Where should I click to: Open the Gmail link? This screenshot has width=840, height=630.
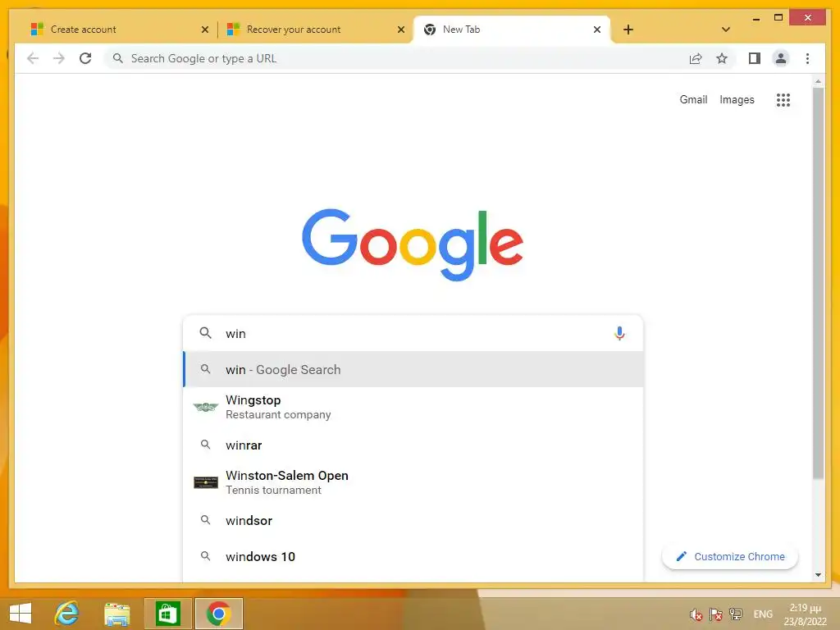(693, 99)
